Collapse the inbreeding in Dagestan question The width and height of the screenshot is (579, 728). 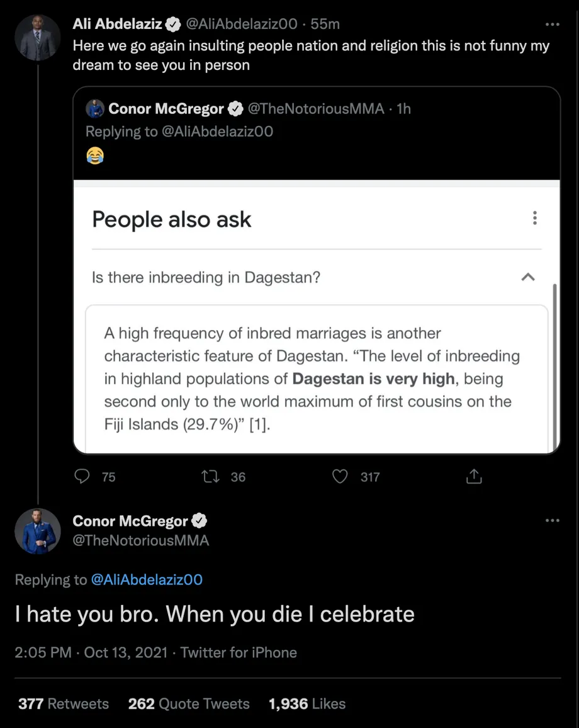528,277
